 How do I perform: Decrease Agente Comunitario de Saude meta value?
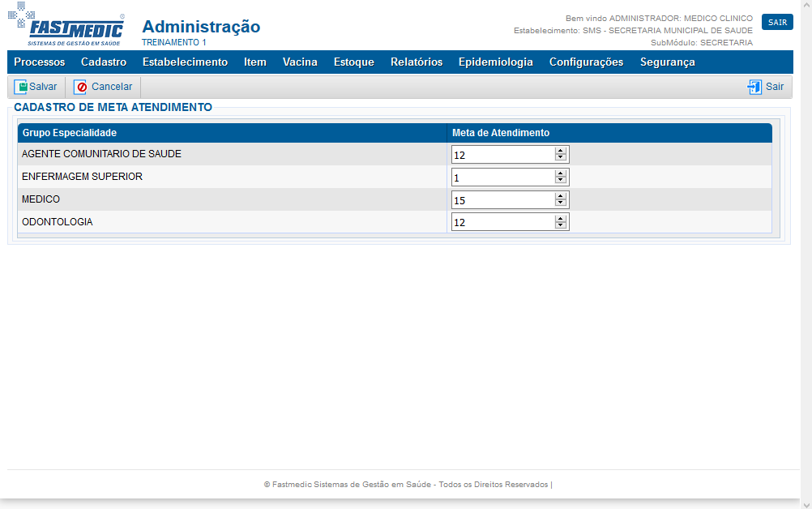coord(560,157)
